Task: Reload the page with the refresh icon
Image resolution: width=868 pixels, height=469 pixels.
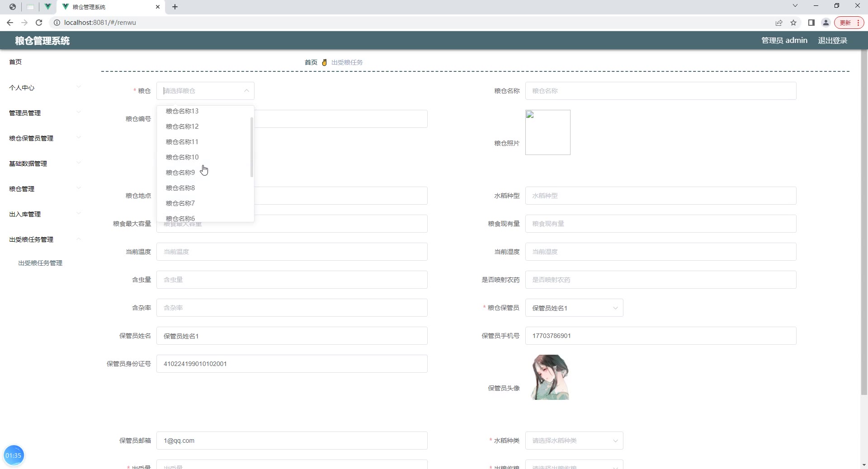Action: [x=39, y=23]
